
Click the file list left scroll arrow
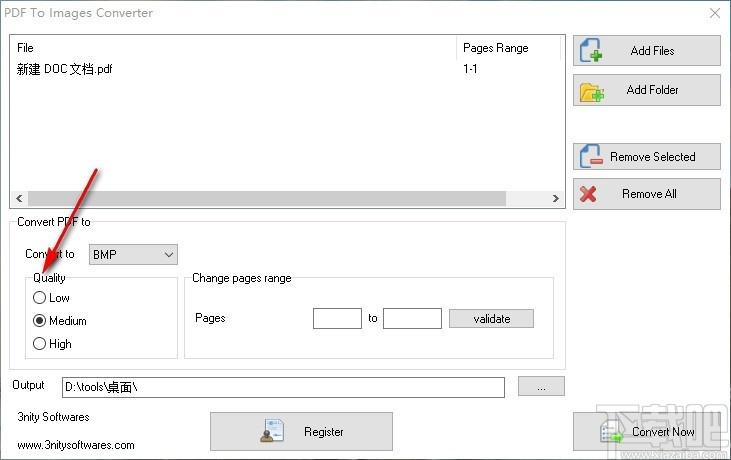click(x=19, y=198)
